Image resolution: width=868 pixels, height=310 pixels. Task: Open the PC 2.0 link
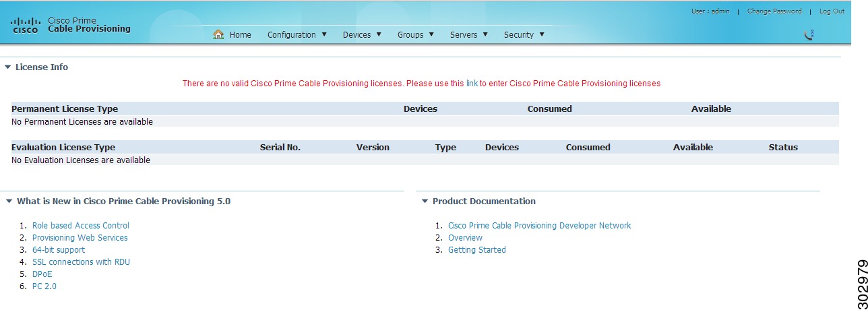click(44, 286)
